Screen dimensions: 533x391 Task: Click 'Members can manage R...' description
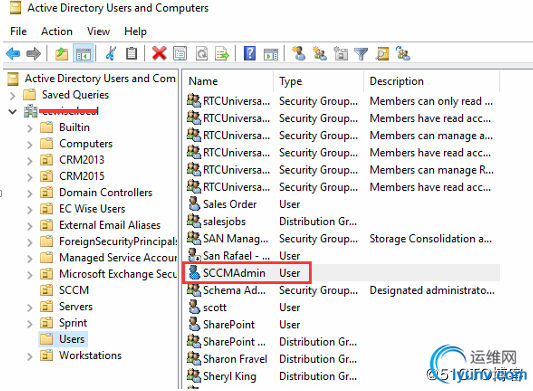431,170
